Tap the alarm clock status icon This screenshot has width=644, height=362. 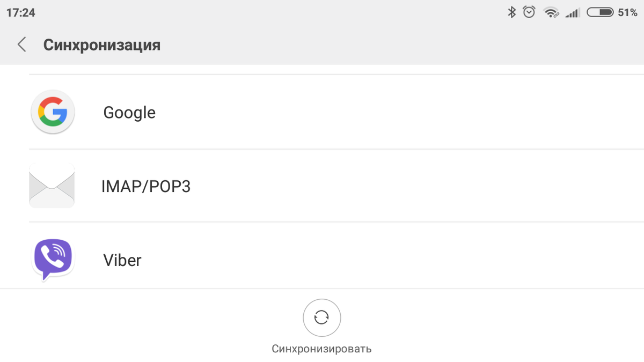point(529,12)
